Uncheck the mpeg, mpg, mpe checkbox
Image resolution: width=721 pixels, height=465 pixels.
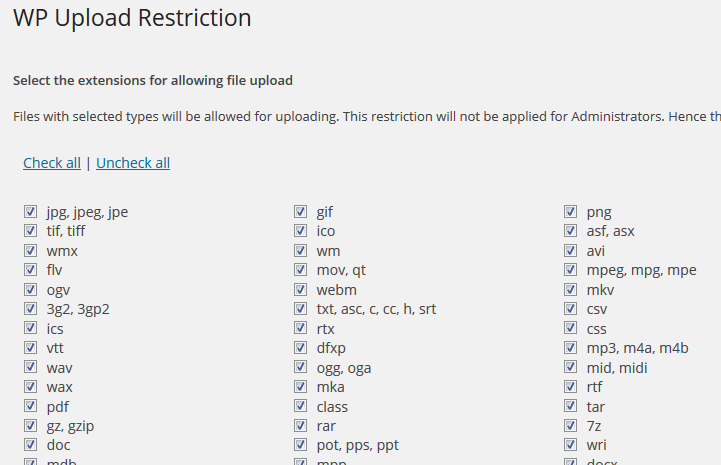(x=570, y=270)
